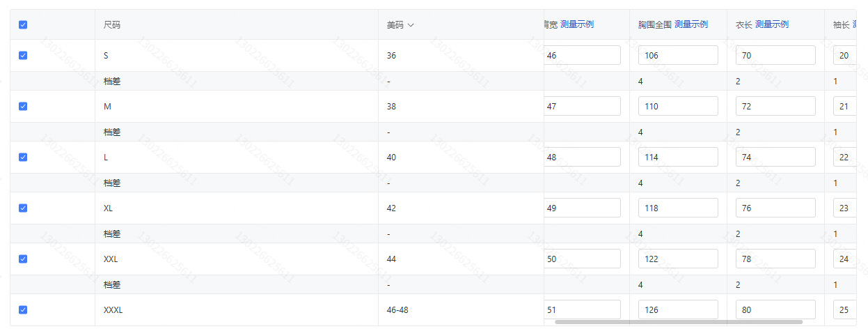Uncheck the XXL size row checkbox
Screen dimensions: 868x329
23,259
